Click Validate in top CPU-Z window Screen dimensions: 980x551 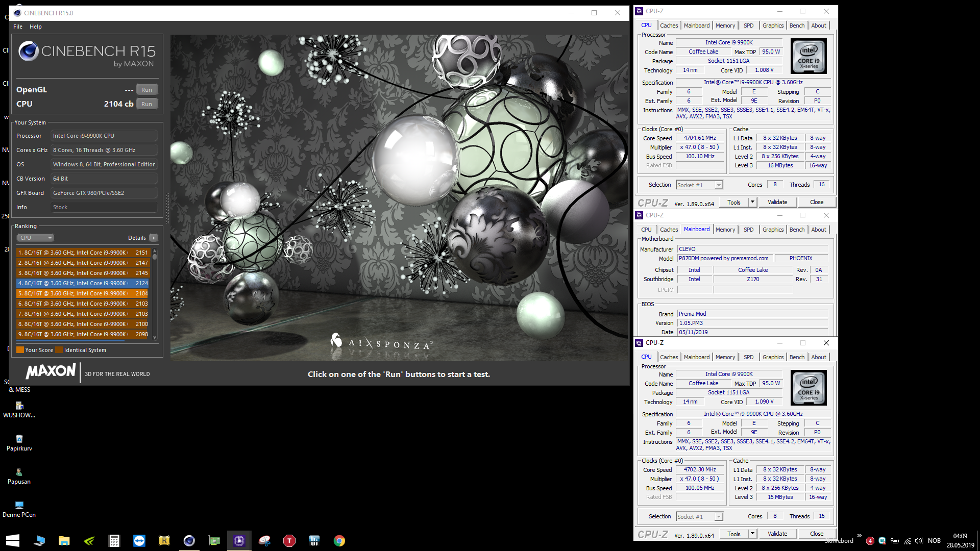pyautogui.click(x=777, y=202)
